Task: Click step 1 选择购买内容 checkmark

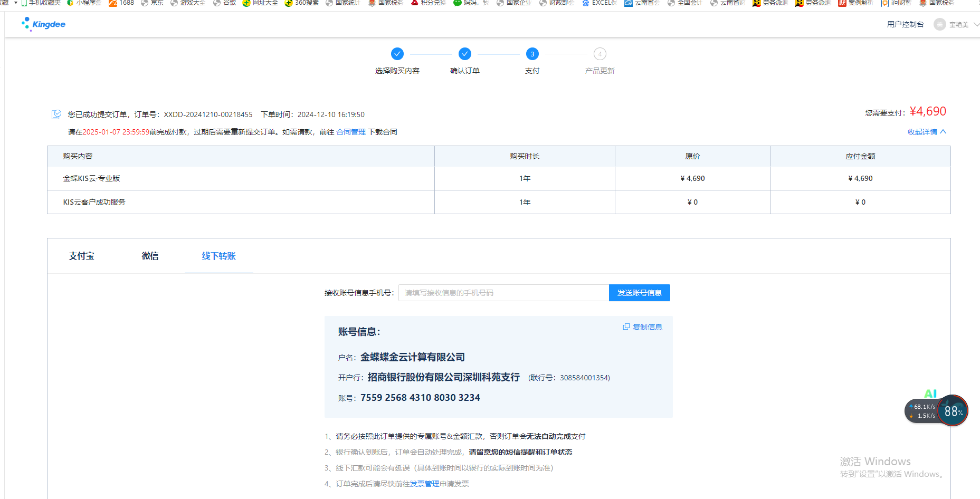Action: 397,54
